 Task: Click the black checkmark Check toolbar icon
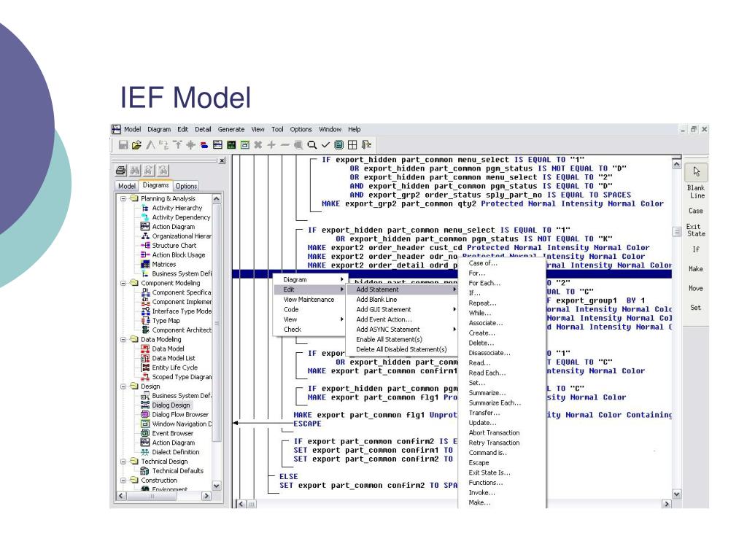(x=325, y=145)
